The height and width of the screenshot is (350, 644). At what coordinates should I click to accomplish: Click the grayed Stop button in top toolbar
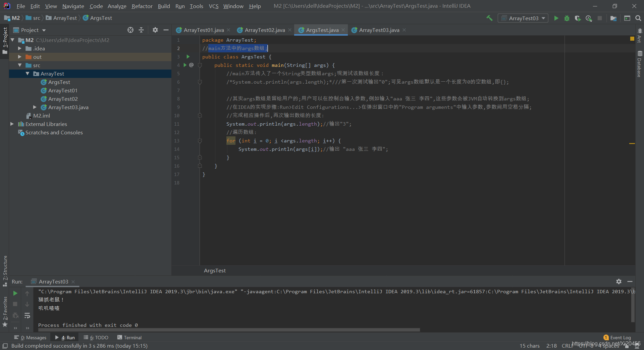coord(600,18)
